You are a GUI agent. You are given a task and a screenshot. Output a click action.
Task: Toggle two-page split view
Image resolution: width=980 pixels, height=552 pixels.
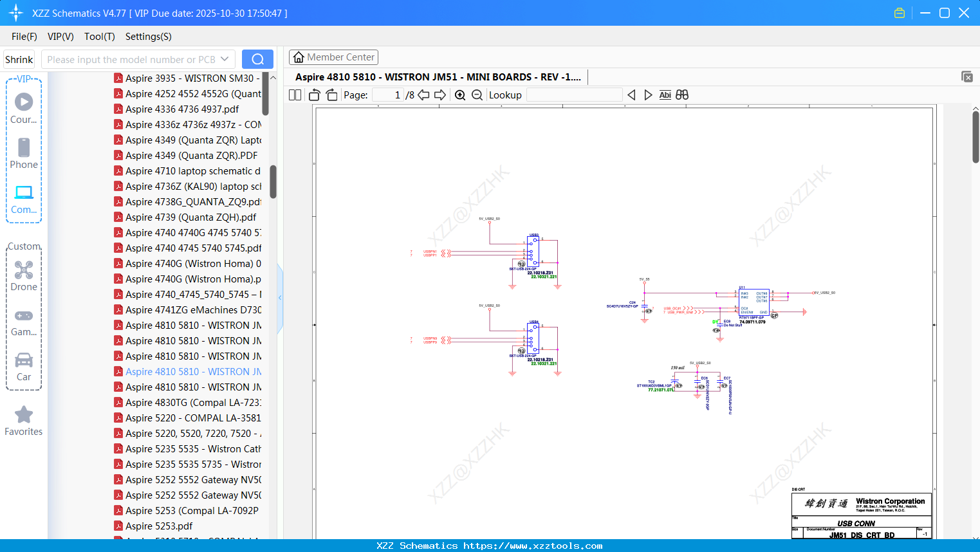295,95
